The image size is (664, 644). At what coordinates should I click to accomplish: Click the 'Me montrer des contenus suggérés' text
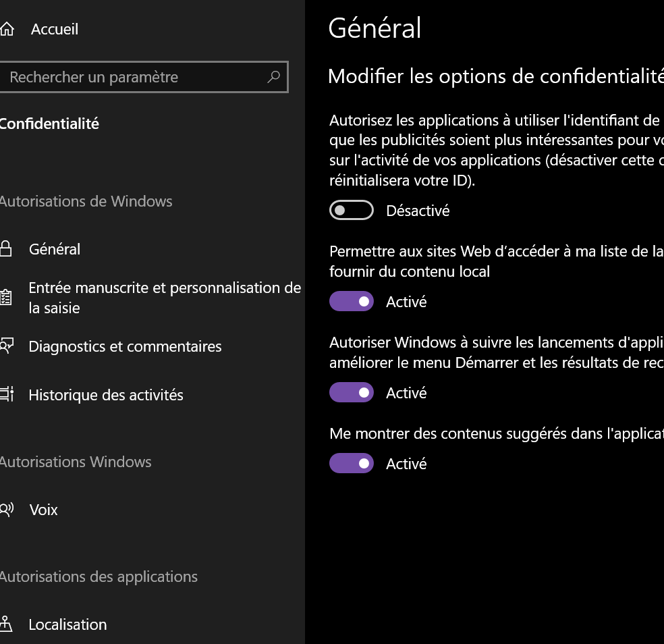pos(496,433)
